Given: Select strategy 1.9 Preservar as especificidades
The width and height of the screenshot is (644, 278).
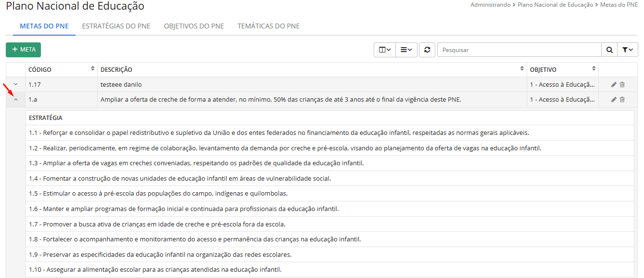Looking at the screenshot, I should [330, 254].
